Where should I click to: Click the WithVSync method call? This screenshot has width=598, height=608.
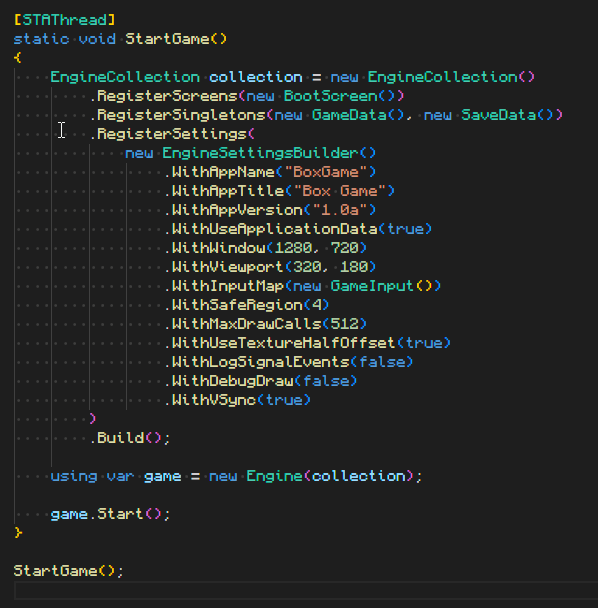[214, 400]
